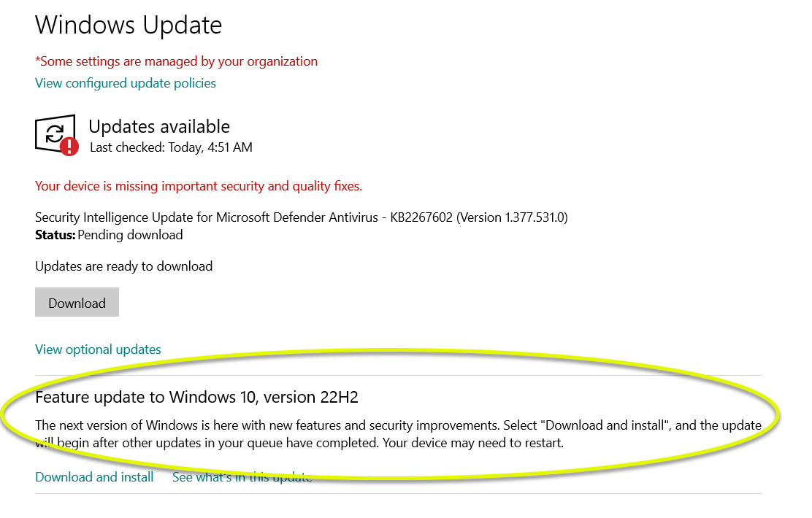Click the Pending download status text
This screenshot has height=518, width=812.
(x=130, y=235)
